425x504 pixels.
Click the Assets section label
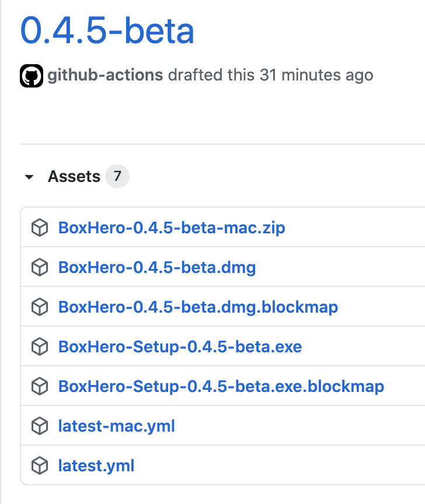tap(74, 177)
